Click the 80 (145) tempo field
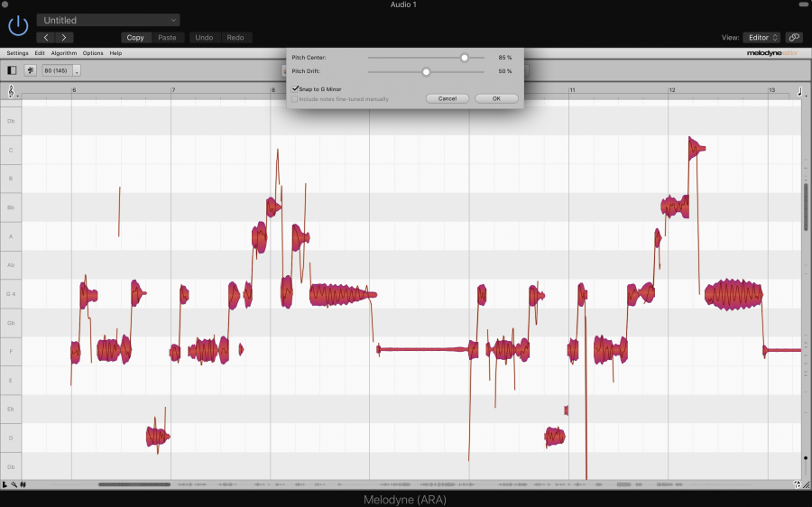Image resolution: width=812 pixels, height=507 pixels. click(x=57, y=70)
